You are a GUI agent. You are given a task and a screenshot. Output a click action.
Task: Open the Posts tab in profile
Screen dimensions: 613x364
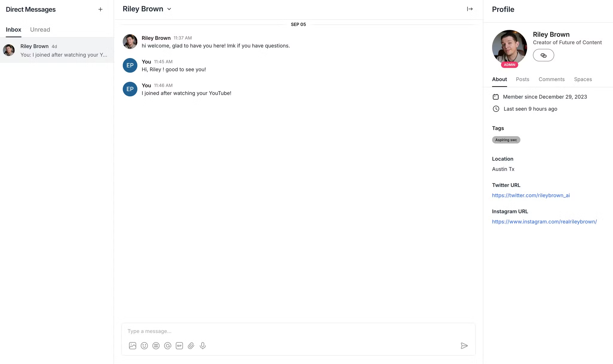pyautogui.click(x=522, y=79)
